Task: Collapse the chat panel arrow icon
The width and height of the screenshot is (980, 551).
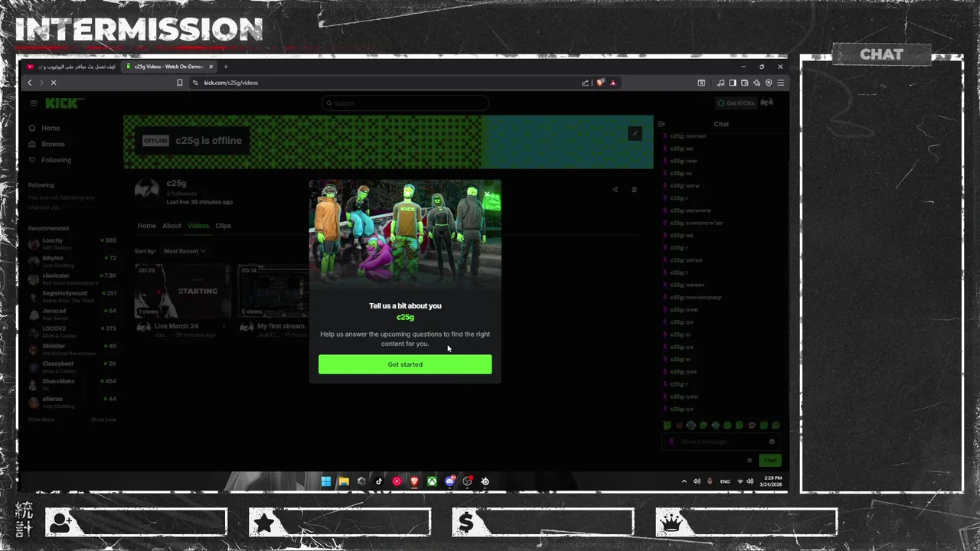Action: coord(661,124)
